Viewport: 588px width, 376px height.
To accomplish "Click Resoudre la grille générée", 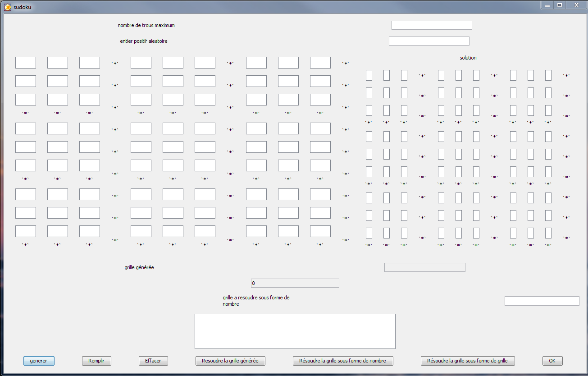I will [x=230, y=361].
